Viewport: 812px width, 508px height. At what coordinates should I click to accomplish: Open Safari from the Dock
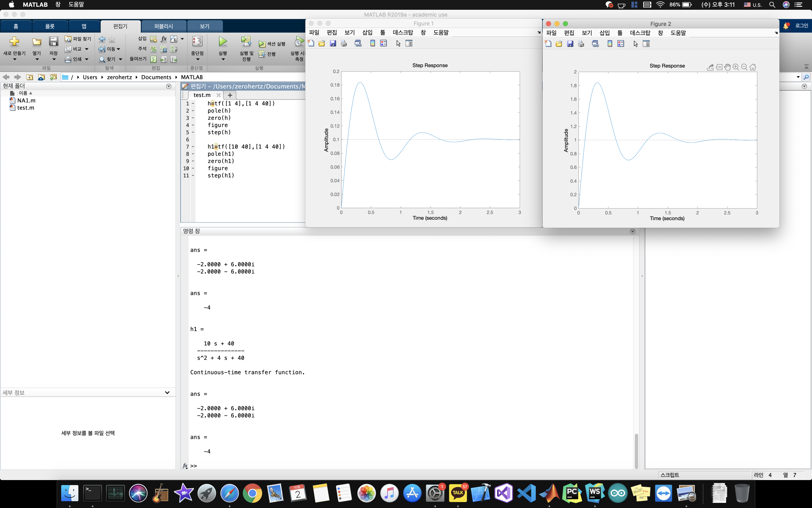pyautogui.click(x=229, y=493)
